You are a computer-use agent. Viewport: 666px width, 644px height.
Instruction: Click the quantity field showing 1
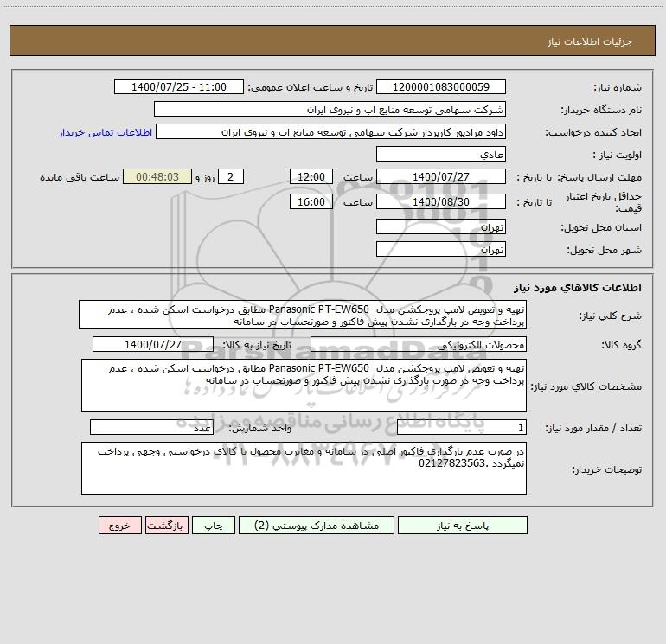click(x=462, y=427)
